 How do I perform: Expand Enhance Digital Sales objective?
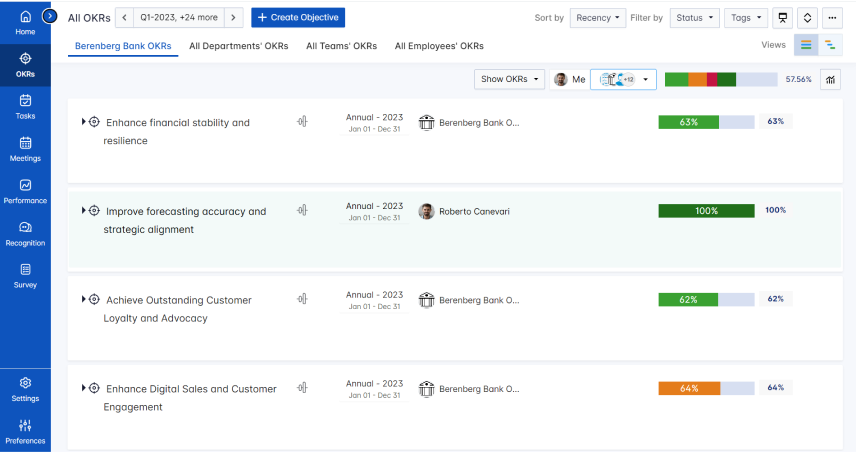click(84, 388)
